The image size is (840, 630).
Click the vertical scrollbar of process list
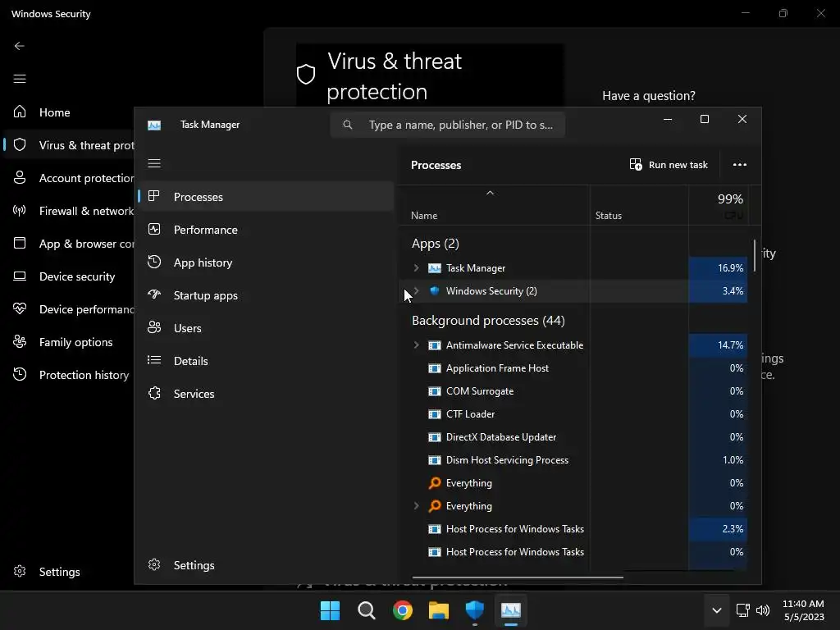755,256
